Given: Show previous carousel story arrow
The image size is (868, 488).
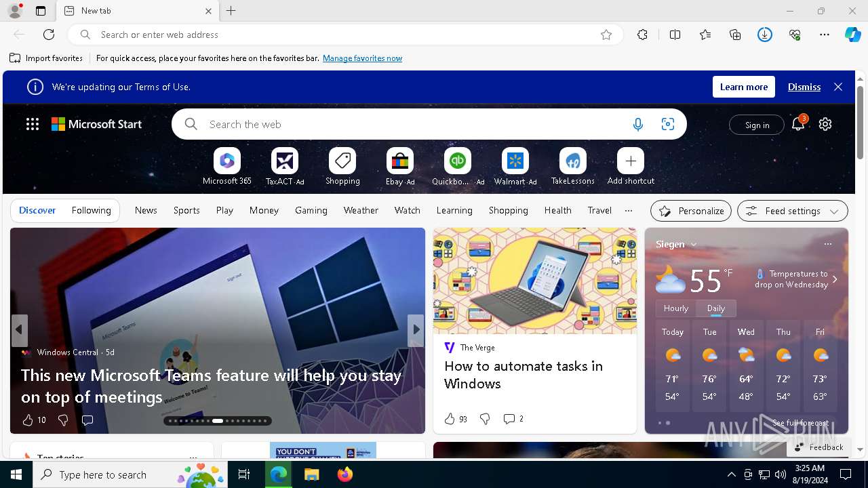Looking at the screenshot, I should [x=19, y=330].
